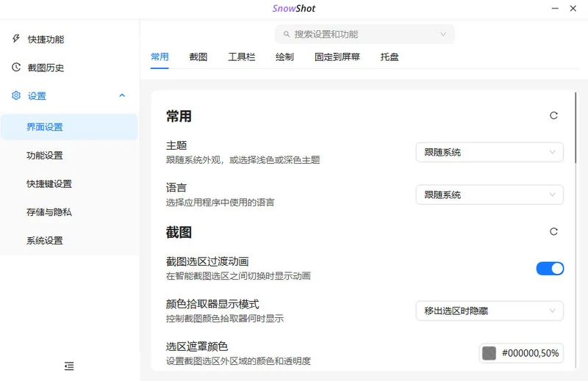588x381 pixels.
Task: Click the #000000,50% color value
Action: (x=530, y=353)
